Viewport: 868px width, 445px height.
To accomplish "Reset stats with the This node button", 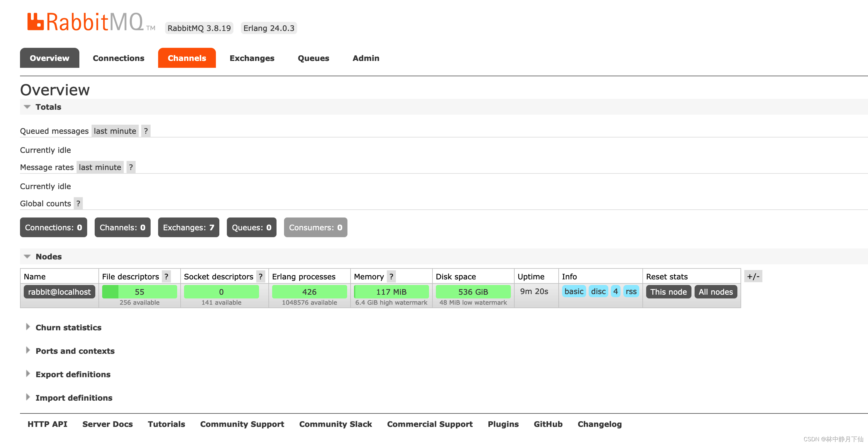I will tap(668, 292).
